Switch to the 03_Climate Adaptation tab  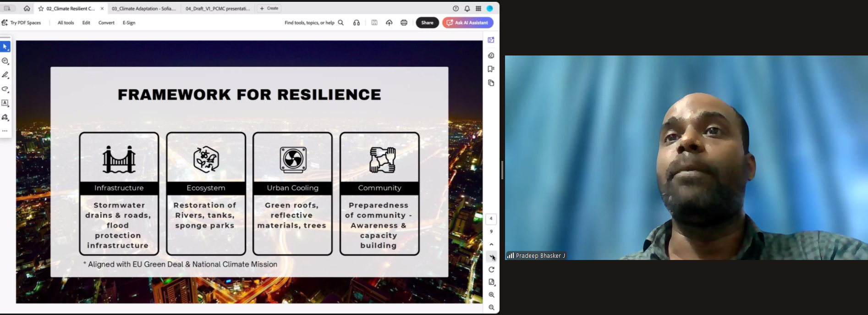pos(143,9)
